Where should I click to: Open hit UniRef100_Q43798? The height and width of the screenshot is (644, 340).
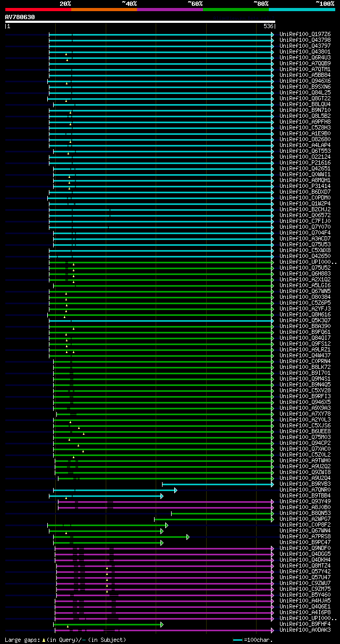(305, 40)
